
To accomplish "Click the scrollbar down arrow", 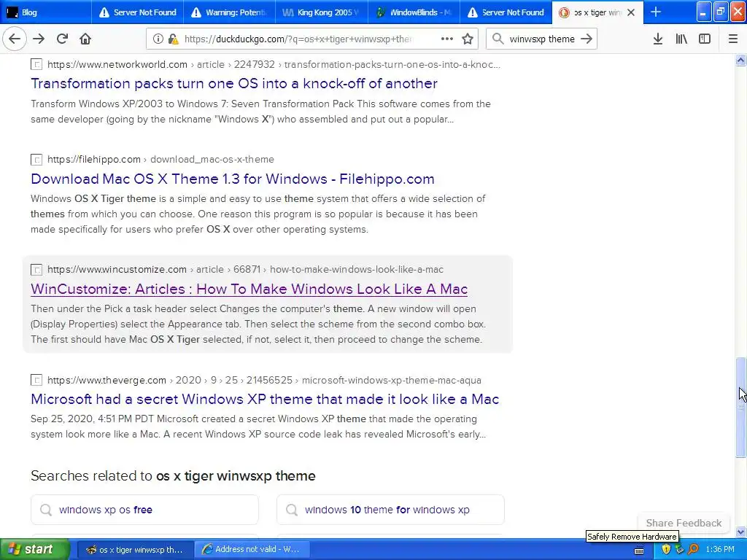I will coord(741,532).
